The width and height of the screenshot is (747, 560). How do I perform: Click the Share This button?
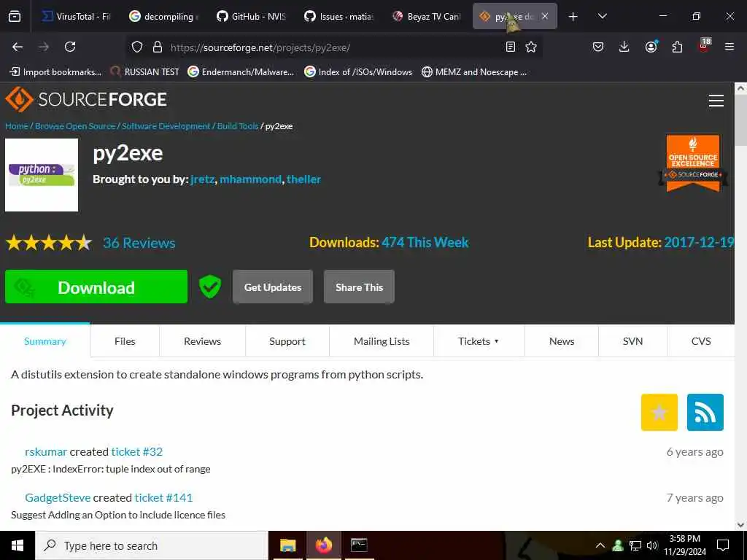[359, 287]
